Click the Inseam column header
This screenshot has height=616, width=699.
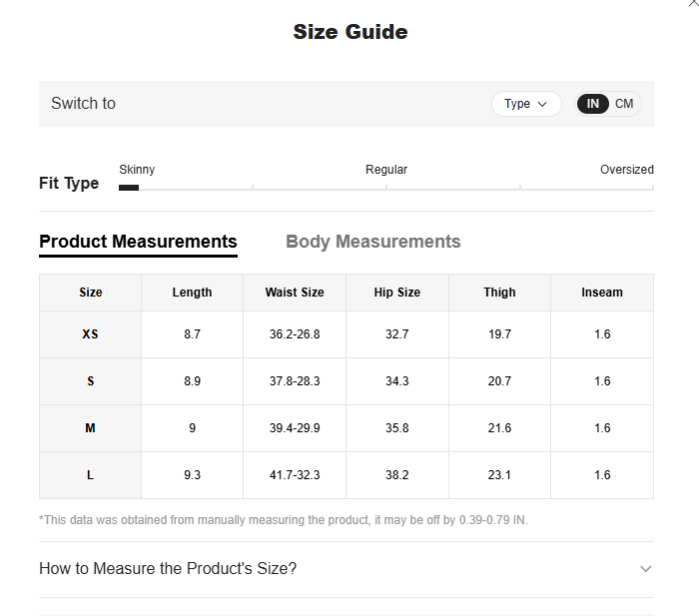click(601, 293)
